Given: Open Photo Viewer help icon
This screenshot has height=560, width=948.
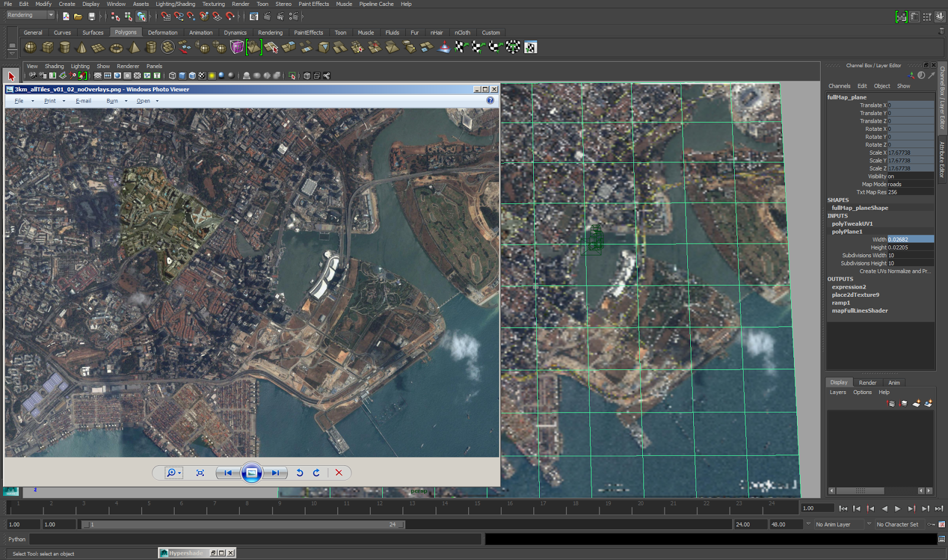Looking at the screenshot, I should (490, 101).
